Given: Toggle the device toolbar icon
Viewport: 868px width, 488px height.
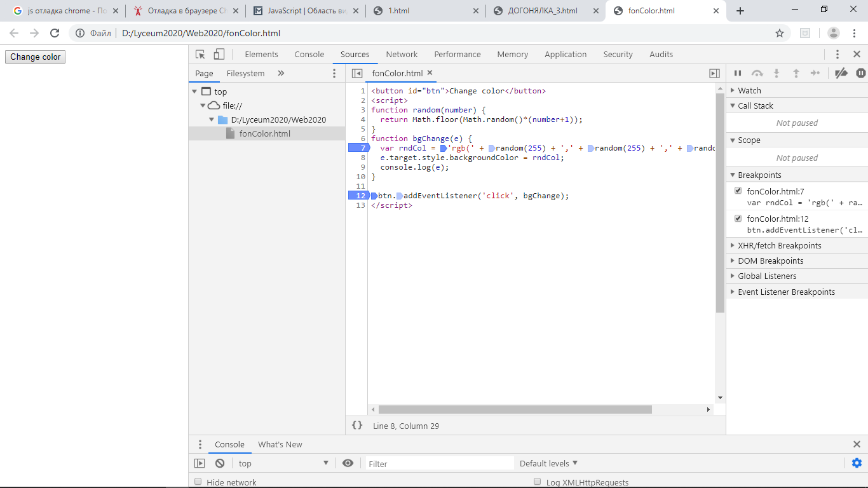Looking at the screenshot, I should click(219, 55).
